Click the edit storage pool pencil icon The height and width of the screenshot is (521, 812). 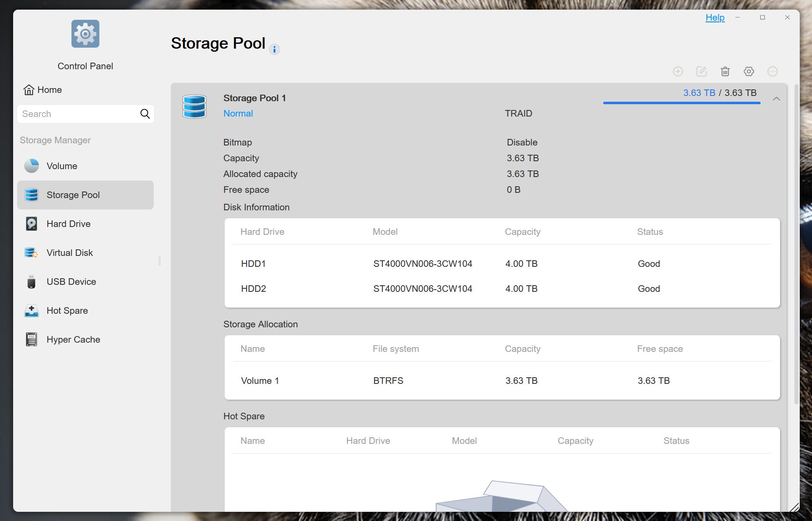pos(701,71)
